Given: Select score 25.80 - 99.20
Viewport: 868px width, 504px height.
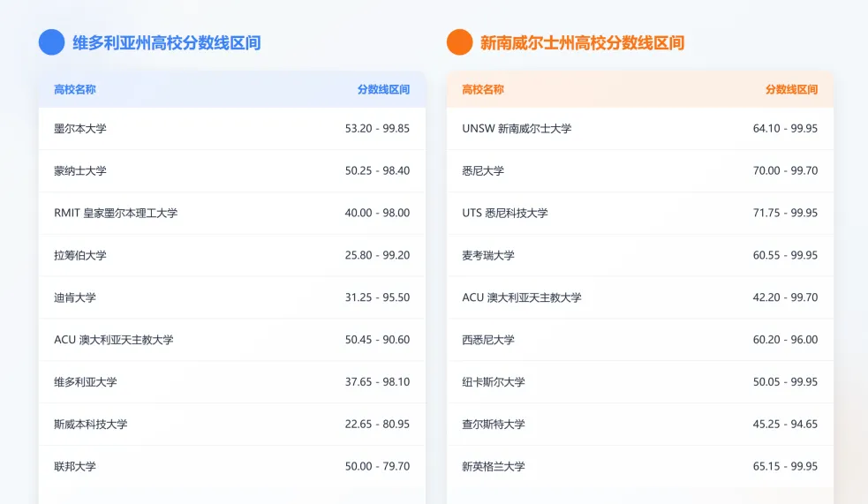Looking at the screenshot, I should tap(378, 256).
